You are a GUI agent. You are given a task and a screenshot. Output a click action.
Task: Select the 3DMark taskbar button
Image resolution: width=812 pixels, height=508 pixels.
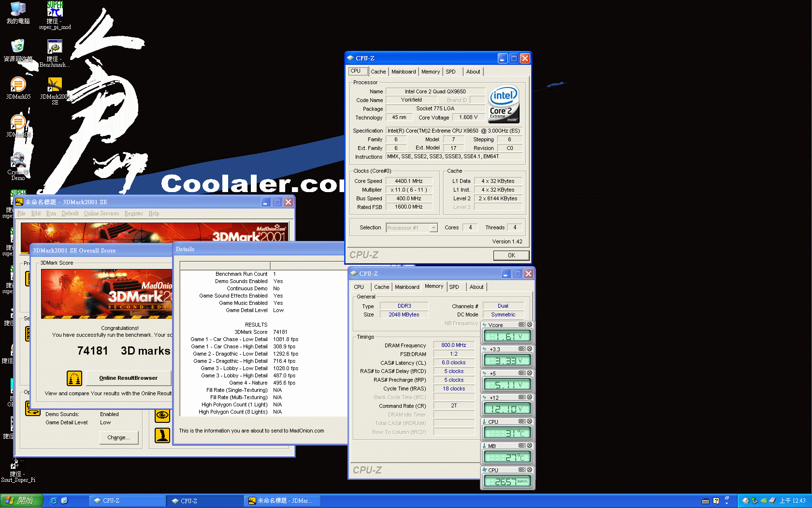[282, 501]
